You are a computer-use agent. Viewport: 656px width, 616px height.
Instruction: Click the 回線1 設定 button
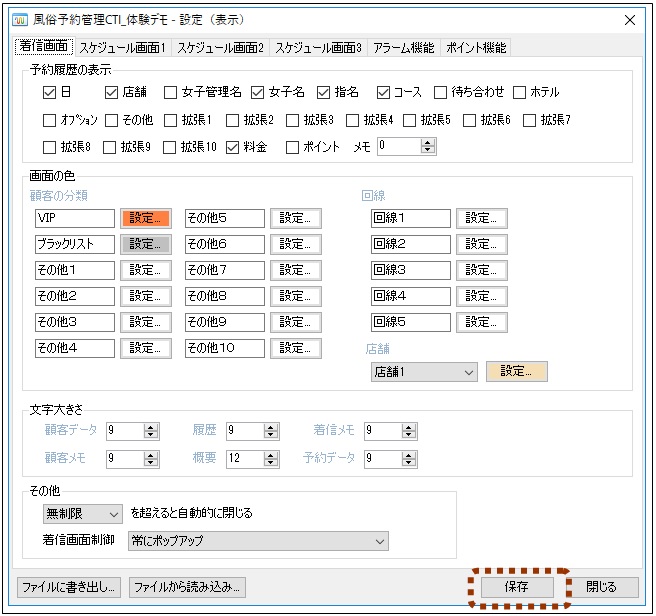(x=481, y=218)
